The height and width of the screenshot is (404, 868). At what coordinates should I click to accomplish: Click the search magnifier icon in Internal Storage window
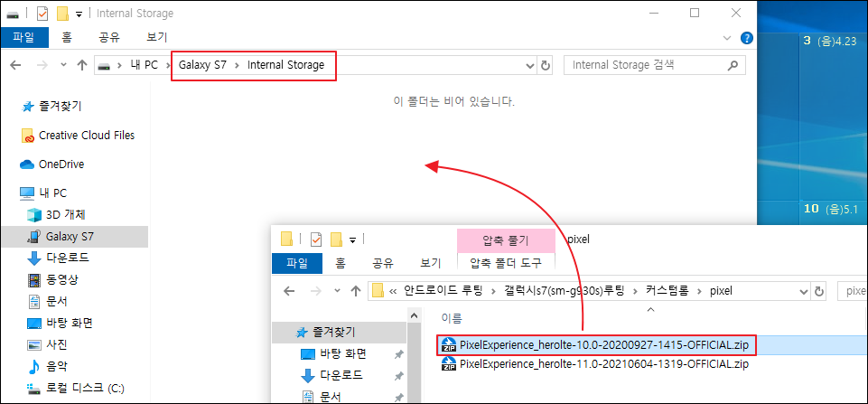click(x=733, y=65)
